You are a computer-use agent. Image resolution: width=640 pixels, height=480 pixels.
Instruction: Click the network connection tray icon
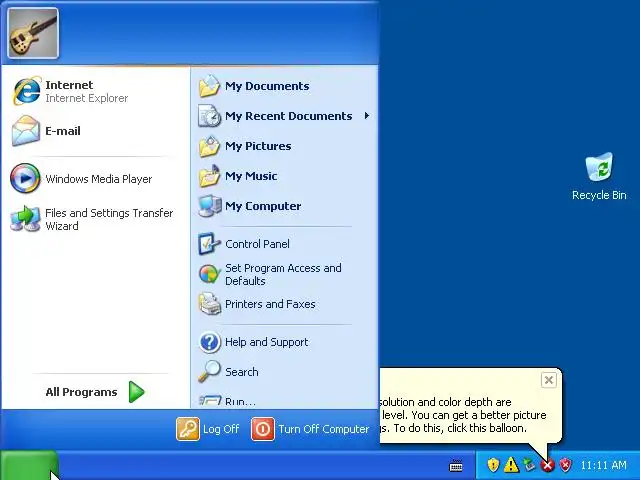pyautogui.click(x=529, y=464)
